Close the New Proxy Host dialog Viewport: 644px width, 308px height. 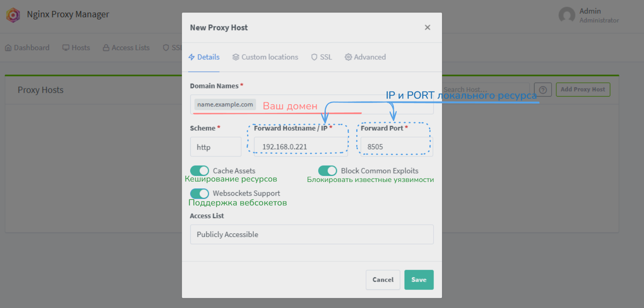click(427, 27)
